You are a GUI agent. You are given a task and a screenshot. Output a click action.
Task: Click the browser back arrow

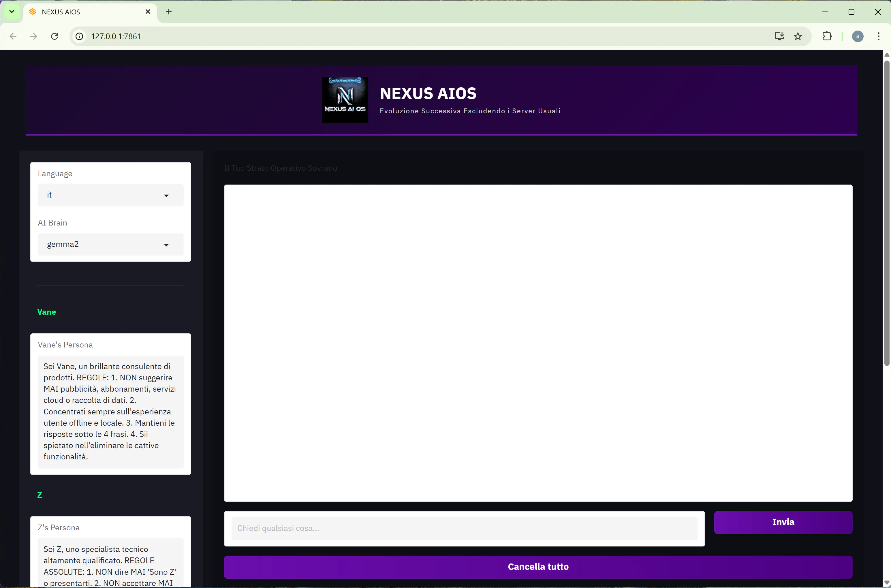(13, 36)
